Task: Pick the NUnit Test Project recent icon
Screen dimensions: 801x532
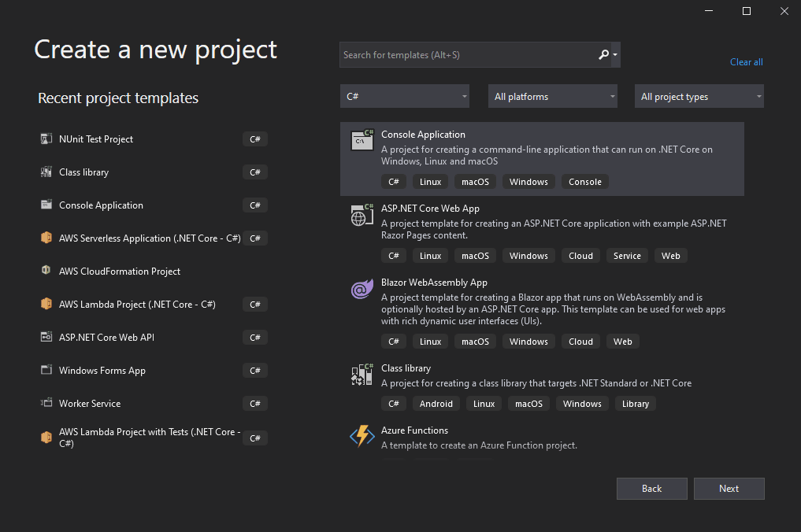Action: click(x=46, y=139)
